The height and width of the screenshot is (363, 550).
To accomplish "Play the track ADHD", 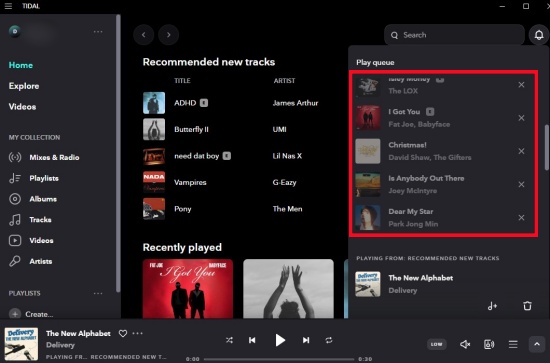I will tap(185, 103).
